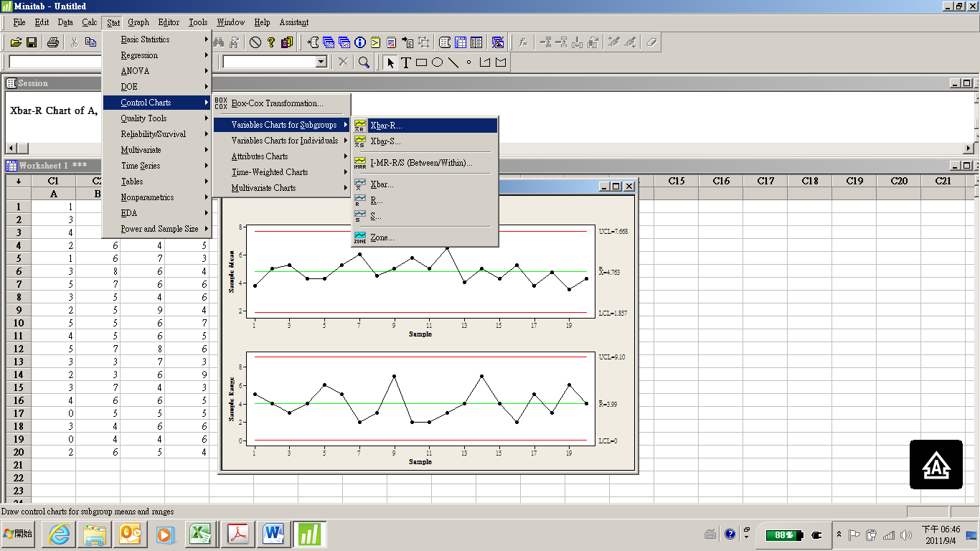Select the marker dot drawing tool
Image resolution: width=980 pixels, height=551 pixels.
click(x=469, y=62)
